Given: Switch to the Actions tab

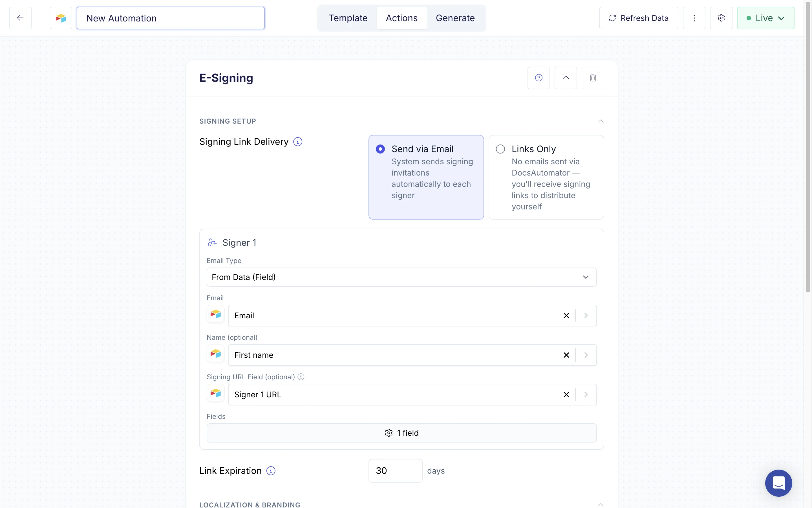Looking at the screenshot, I should [402, 18].
